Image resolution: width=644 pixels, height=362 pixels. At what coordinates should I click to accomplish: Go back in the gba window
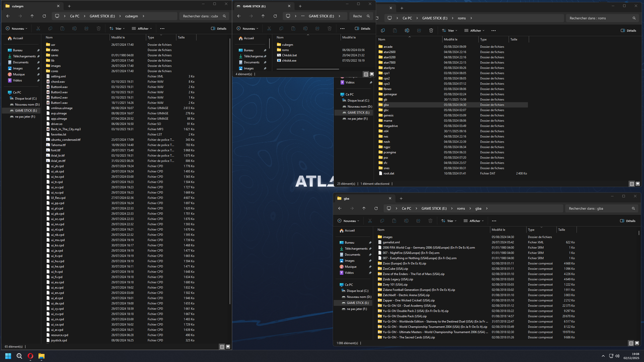[340, 208]
